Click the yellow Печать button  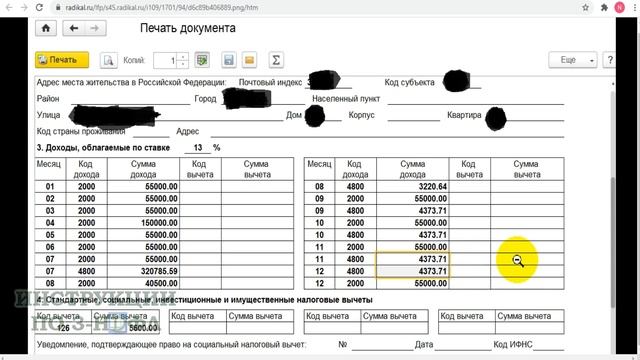click(x=62, y=60)
